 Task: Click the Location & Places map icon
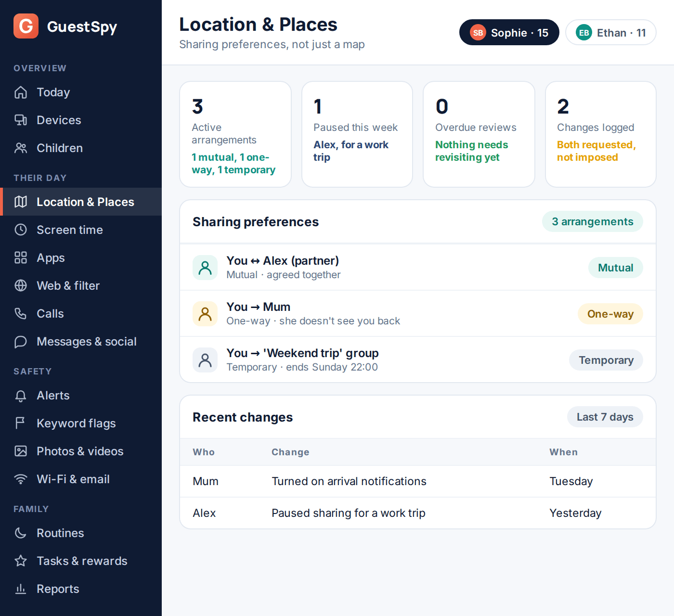click(x=21, y=202)
